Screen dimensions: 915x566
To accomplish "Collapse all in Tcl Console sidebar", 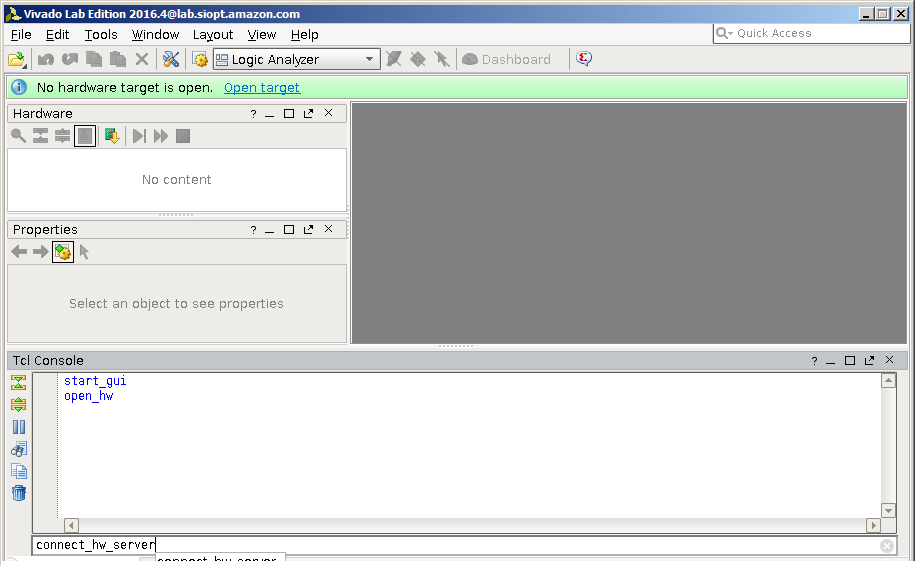I will (x=19, y=383).
